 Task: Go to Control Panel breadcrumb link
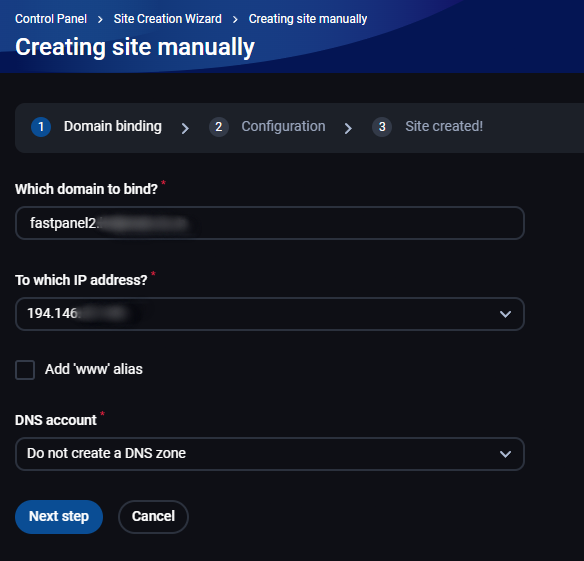(51, 19)
